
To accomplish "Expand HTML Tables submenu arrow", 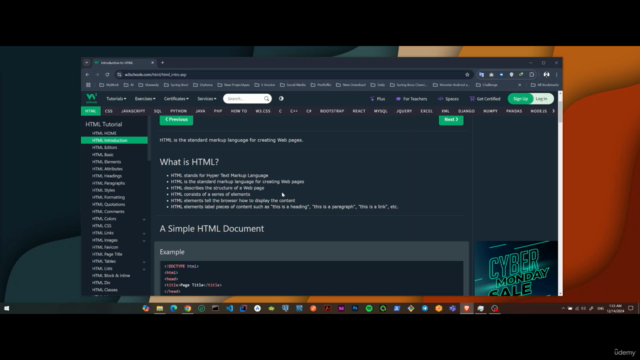I will pos(144,262).
